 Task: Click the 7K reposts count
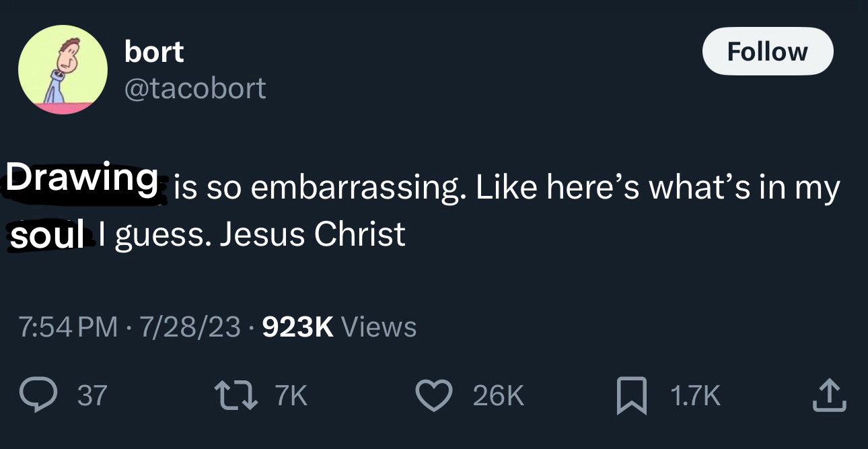coord(291,396)
